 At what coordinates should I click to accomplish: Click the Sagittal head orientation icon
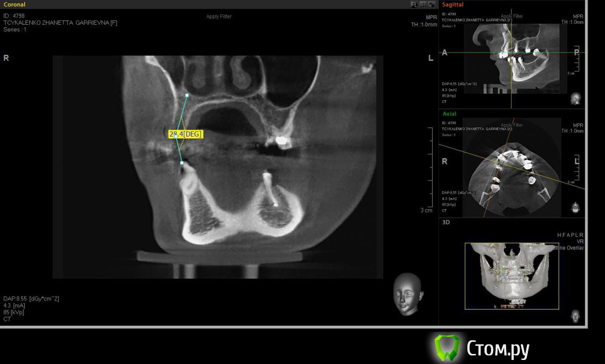pos(575,98)
